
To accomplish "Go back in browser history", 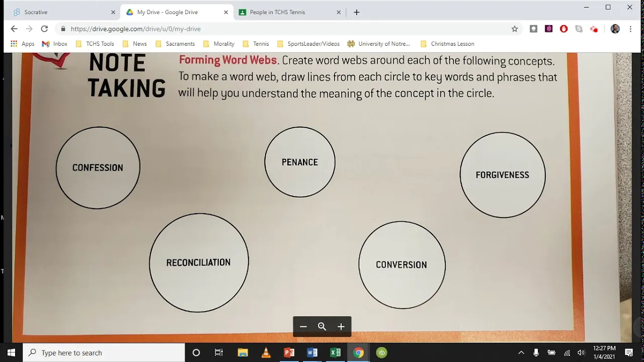I will (x=14, y=29).
